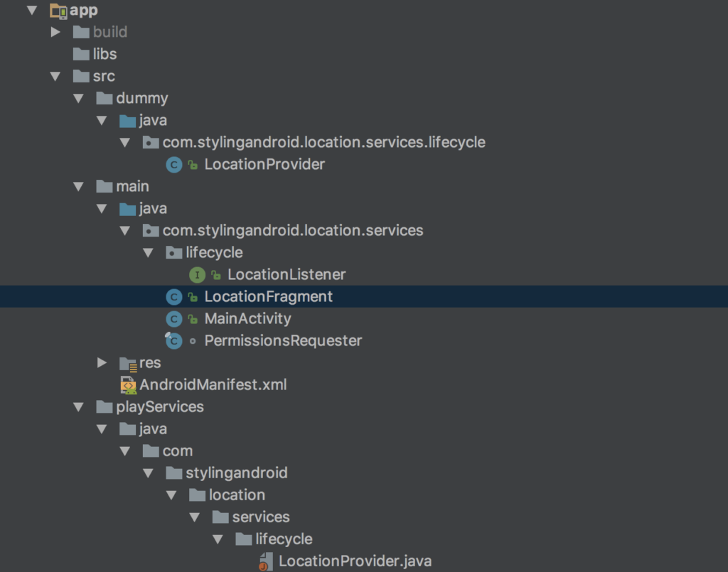Image resolution: width=728 pixels, height=572 pixels.
Task: Collapse the playServices folder arrow
Action: click(78, 407)
